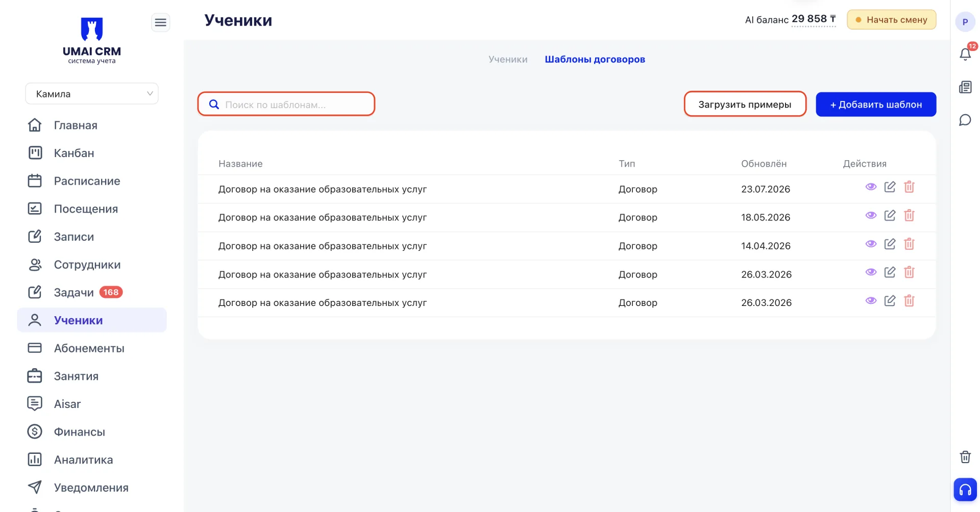Preview the template updated 14.04.2026

point(871,244)
